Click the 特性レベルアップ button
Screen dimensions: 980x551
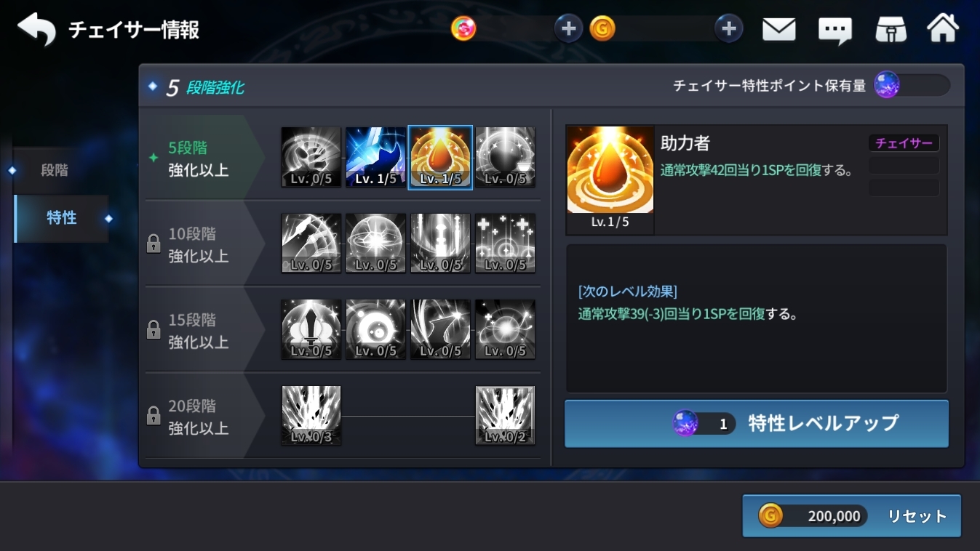(x=757, y=423)
